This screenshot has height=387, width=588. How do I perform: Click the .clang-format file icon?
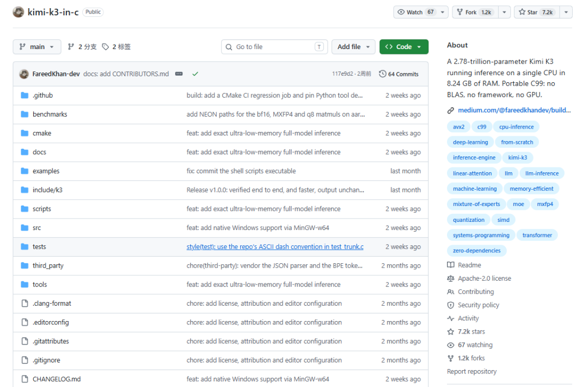click(x=24, y=303)
